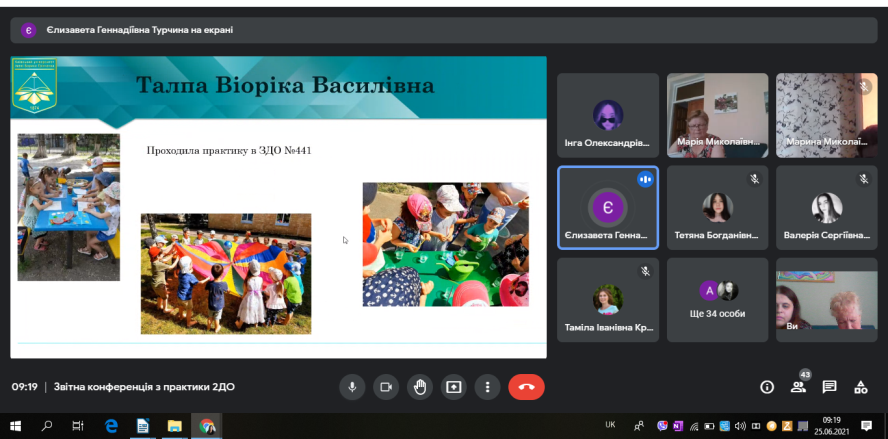The image size is (888, 439).
Task: Mute the microphone in the call bar
Action: (351, 387)
